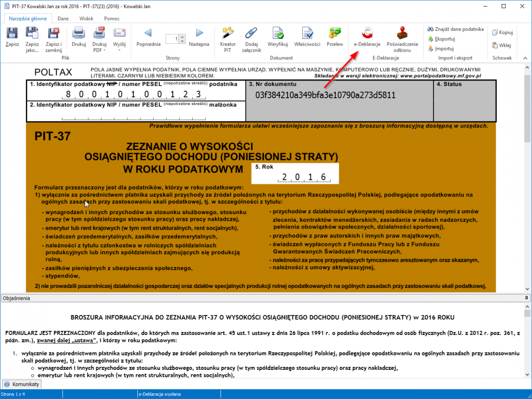Open Przelew money transfer
The image size is (532, 399).
tap(335, 36)
